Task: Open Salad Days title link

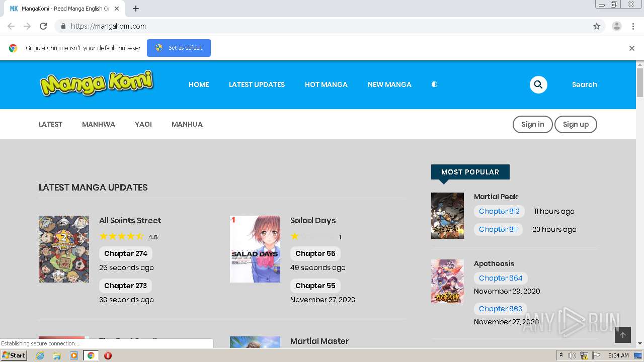Action: coord(313,220)
